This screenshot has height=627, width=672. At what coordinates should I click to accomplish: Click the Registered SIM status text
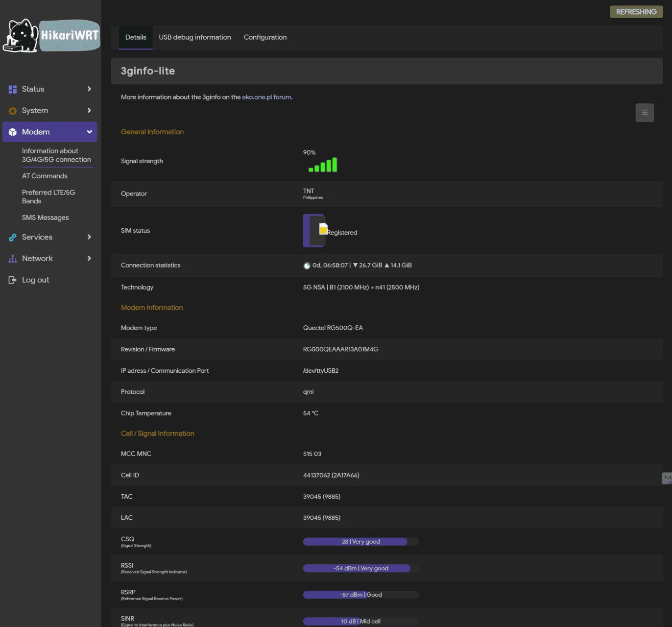click(x=342, y=233)
